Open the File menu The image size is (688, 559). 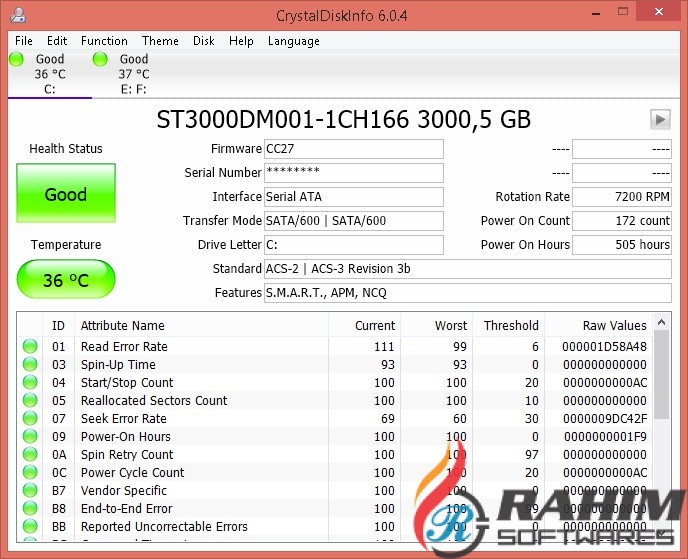(24, 41)
